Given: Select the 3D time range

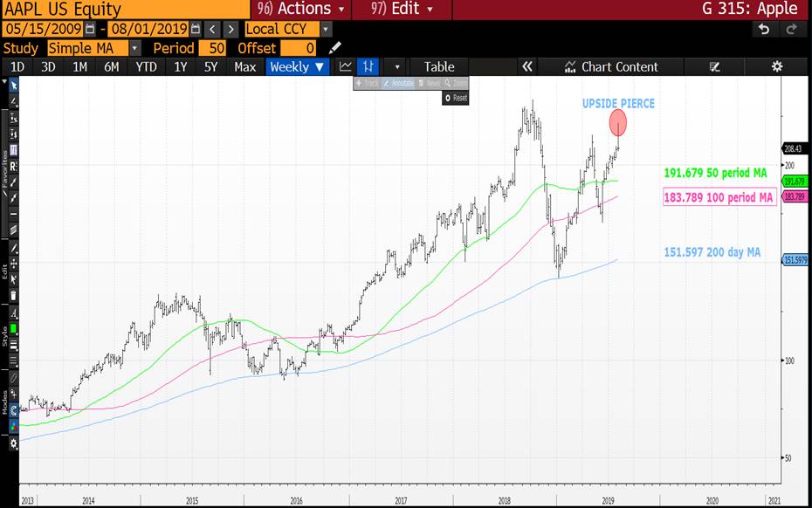Looking at the screenshot, I should (48, 67).
